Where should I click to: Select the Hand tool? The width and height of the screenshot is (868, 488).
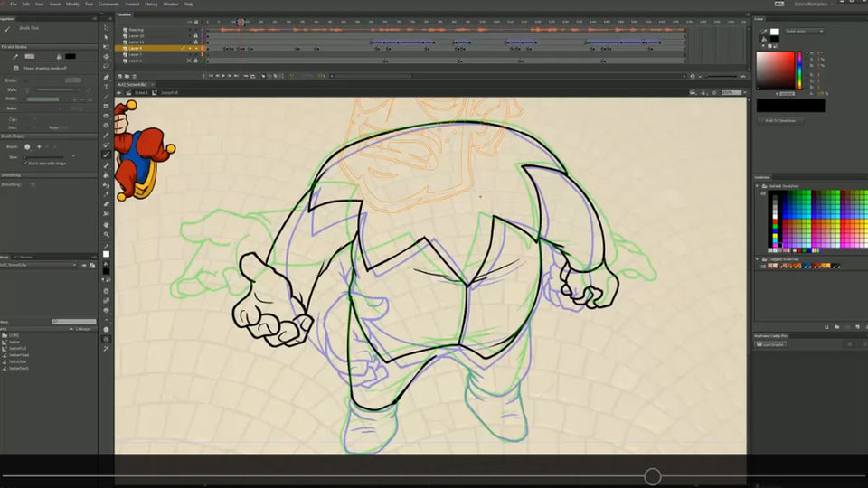pyautogui.click(x=106, y=224)
